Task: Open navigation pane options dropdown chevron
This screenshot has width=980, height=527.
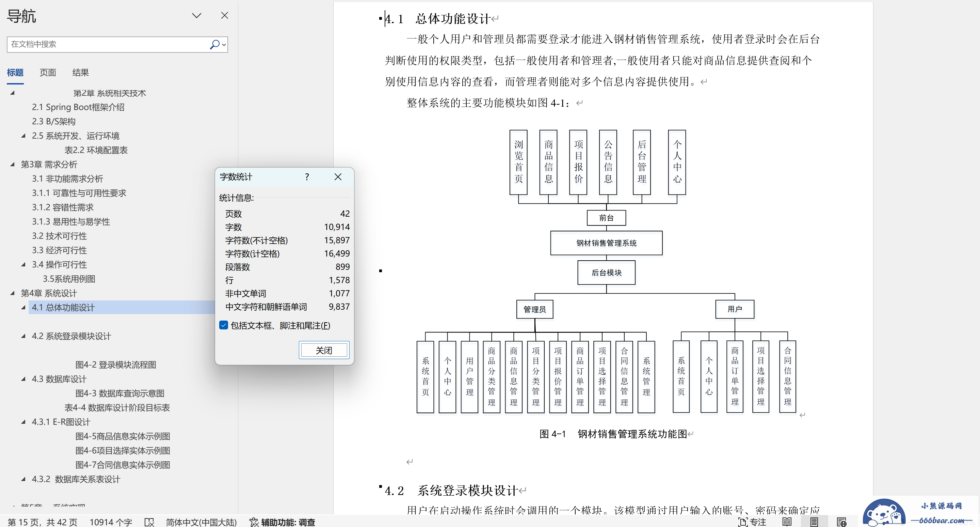Action: pos(196,16)
